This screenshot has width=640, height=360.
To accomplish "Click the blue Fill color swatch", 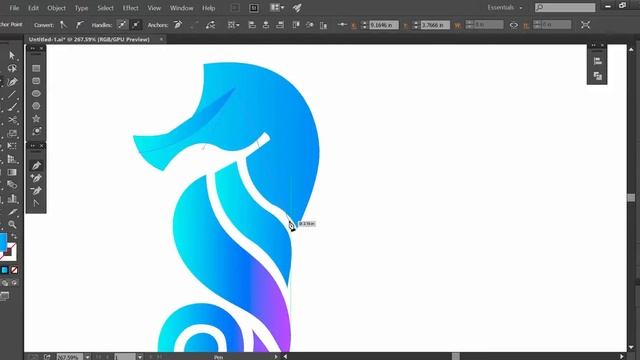I will coord(2,241).
